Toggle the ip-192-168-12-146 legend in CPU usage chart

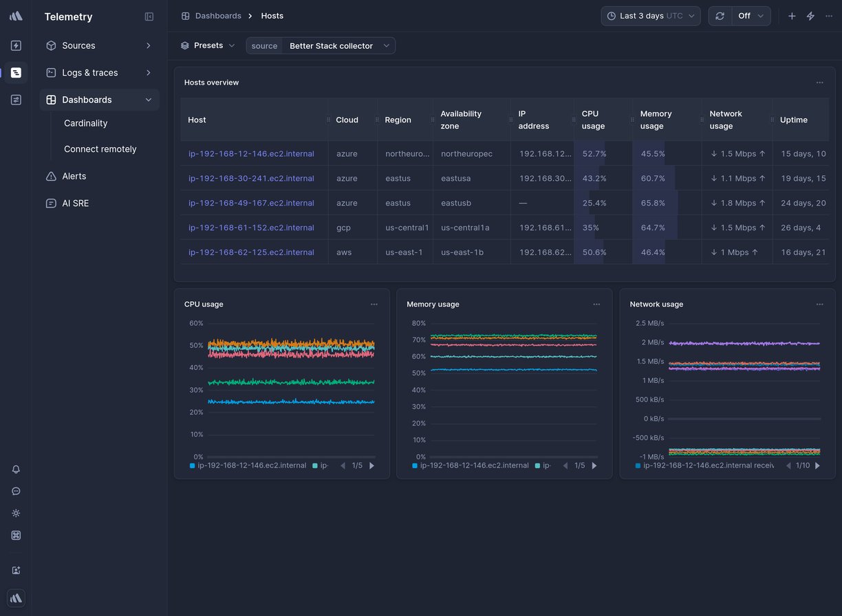pyautogui.click(x=251, y=465)
